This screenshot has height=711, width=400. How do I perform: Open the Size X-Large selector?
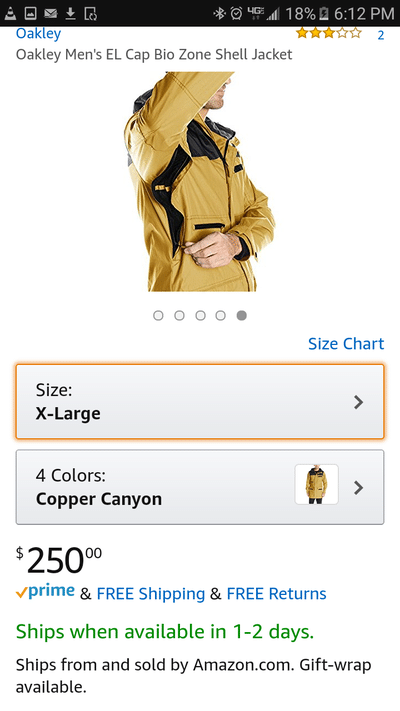(x=200, y=402)
